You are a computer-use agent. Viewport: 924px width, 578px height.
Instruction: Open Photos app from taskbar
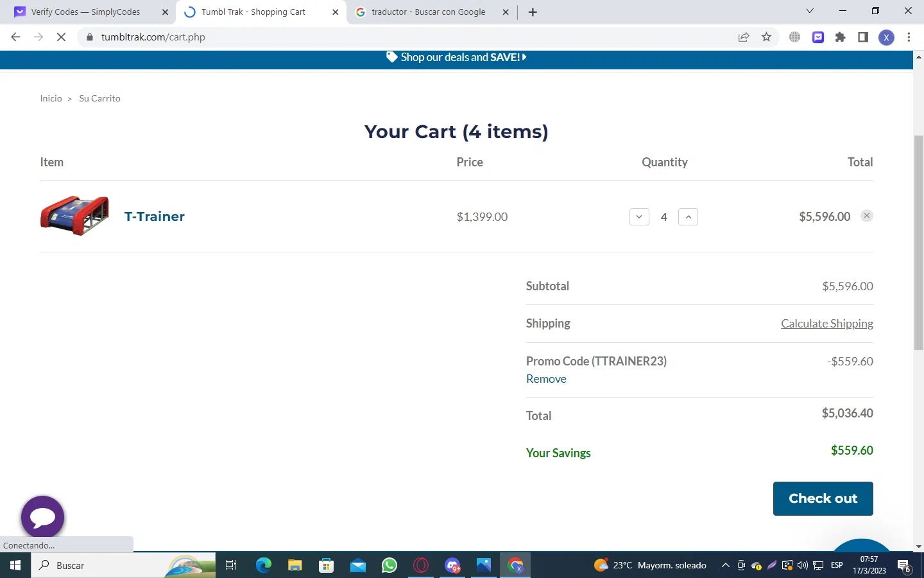[484, 565]
